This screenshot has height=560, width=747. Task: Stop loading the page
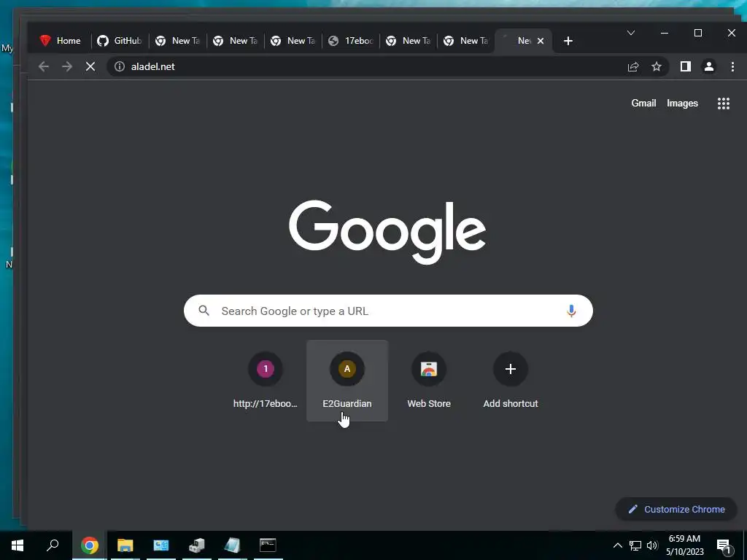90,66
